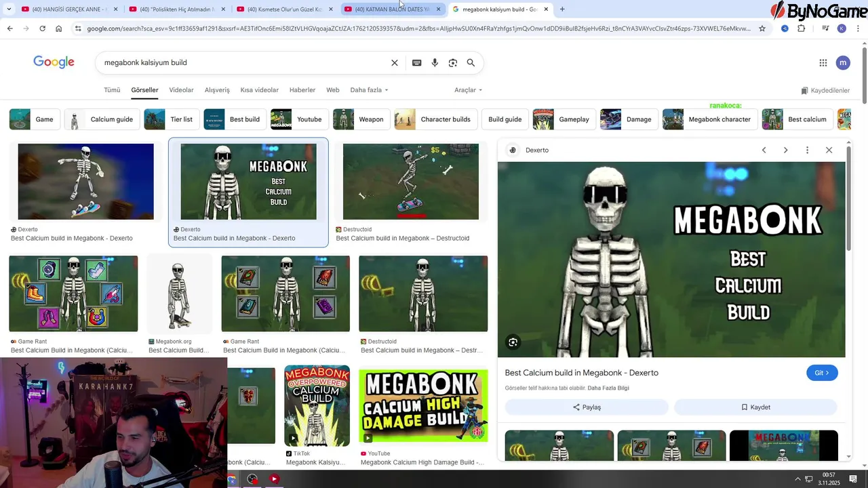Select the Görseller tab
868x488 pixels.
(x=144, y=90)
